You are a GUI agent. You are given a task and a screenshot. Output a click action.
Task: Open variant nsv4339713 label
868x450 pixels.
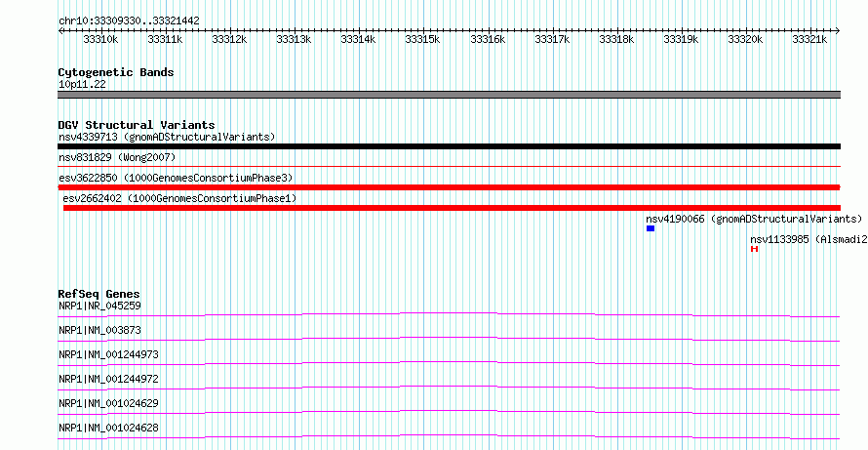point(167,137)
